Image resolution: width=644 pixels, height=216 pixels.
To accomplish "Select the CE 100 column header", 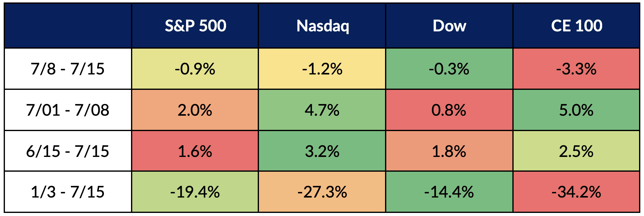I will [576, 26].
